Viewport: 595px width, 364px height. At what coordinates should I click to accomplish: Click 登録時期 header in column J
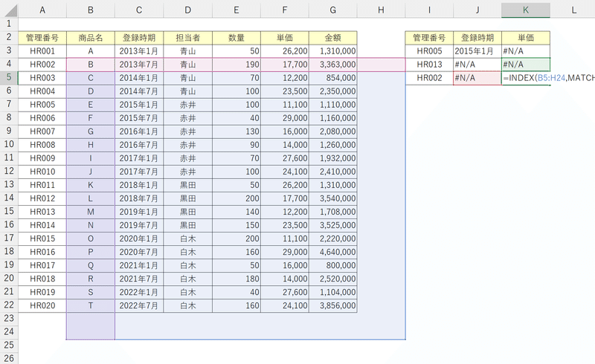477,38
